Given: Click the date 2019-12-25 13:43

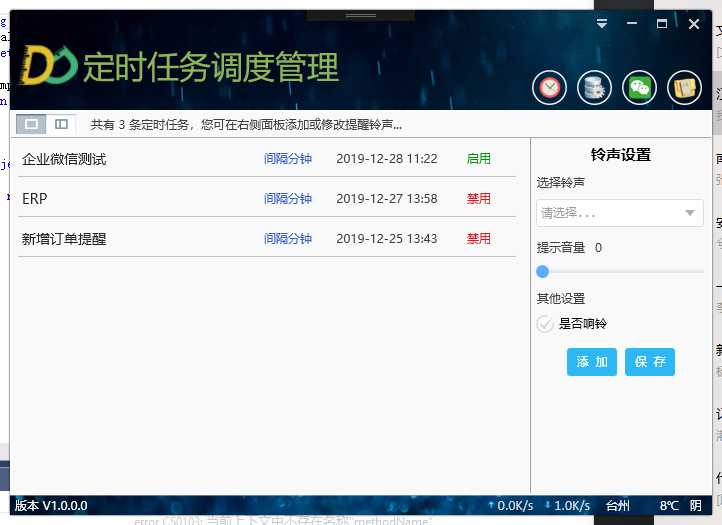Looking at the screenshot, I should click(387, 239).
